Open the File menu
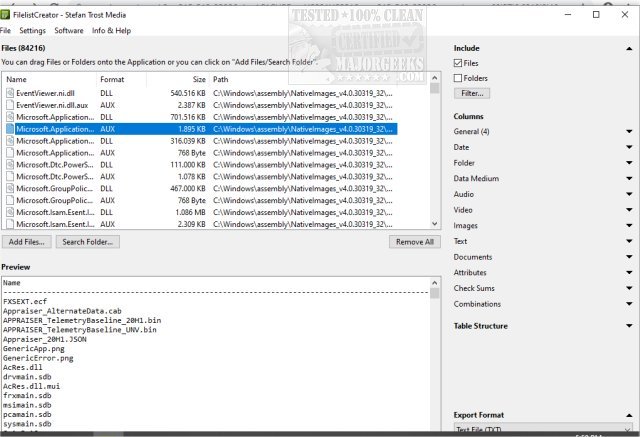Image resolution: width=640 pixels, height=437 pixels. 5,31
